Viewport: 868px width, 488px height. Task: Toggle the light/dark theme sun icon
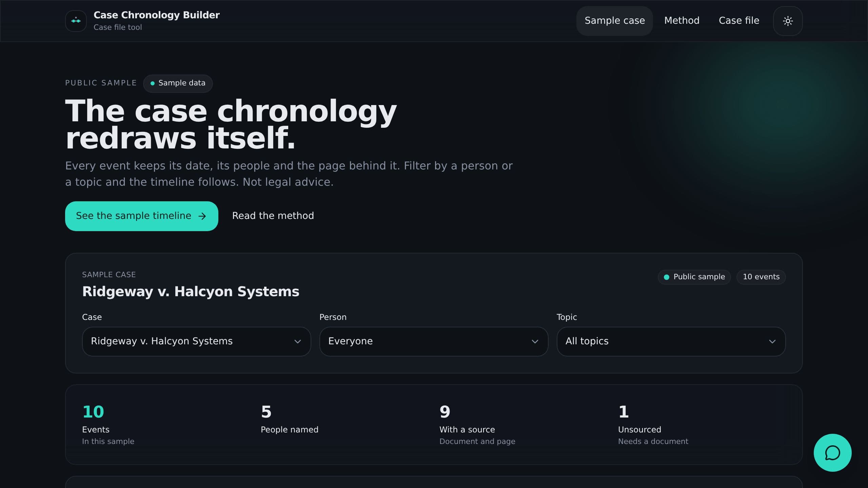[x=788, y=21]
